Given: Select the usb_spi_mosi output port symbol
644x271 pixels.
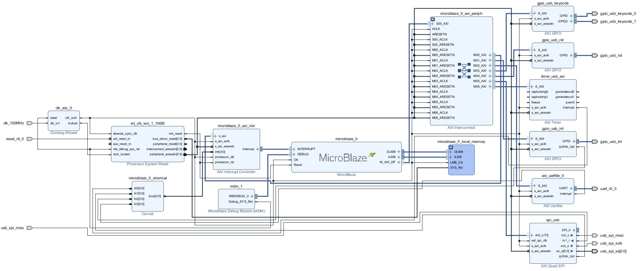Looking at the screenshot, I should pyautogui.click(x=595, y=235).
